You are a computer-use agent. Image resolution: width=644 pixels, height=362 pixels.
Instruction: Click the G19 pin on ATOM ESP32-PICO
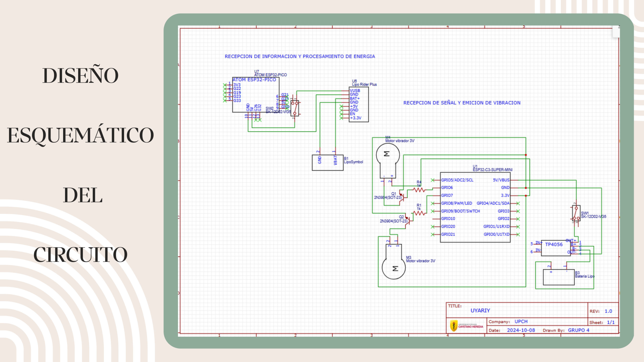point(237,92)
